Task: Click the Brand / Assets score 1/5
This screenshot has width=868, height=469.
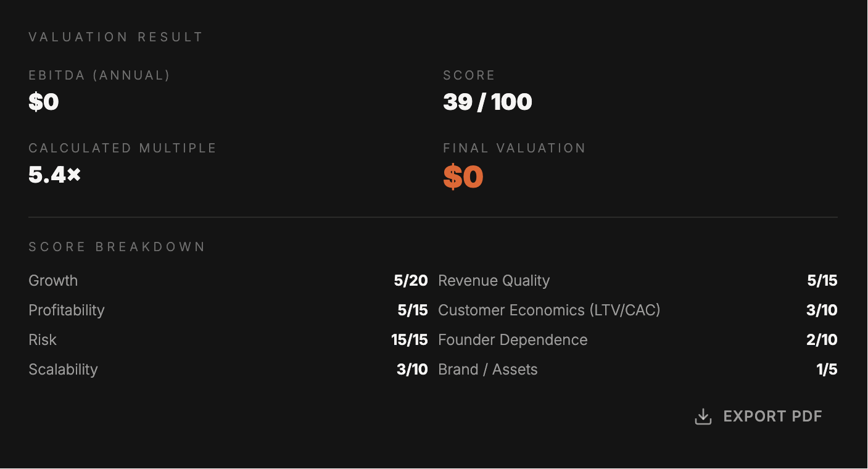Action: (x=827, y=370)
